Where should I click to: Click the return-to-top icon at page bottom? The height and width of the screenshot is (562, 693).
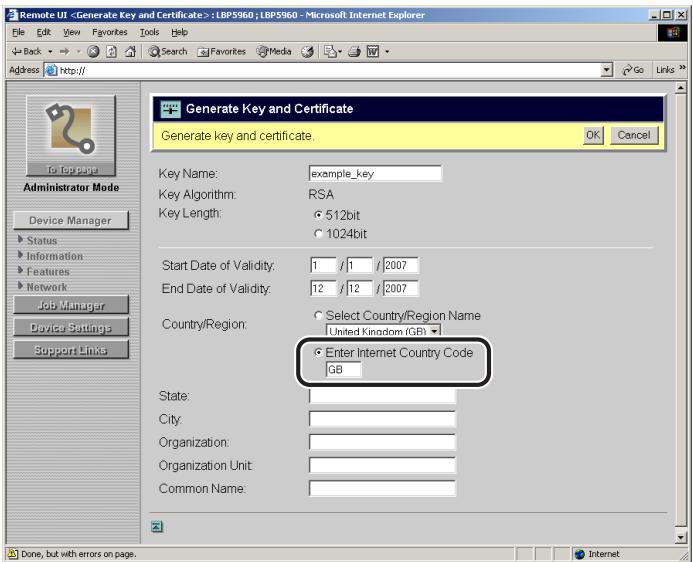[157, 526]
